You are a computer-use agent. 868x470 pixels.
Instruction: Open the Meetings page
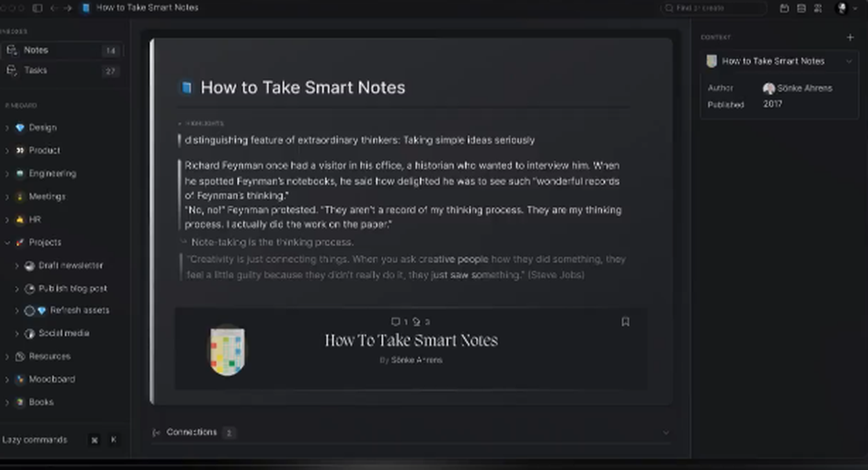click(x=47, y=197)
